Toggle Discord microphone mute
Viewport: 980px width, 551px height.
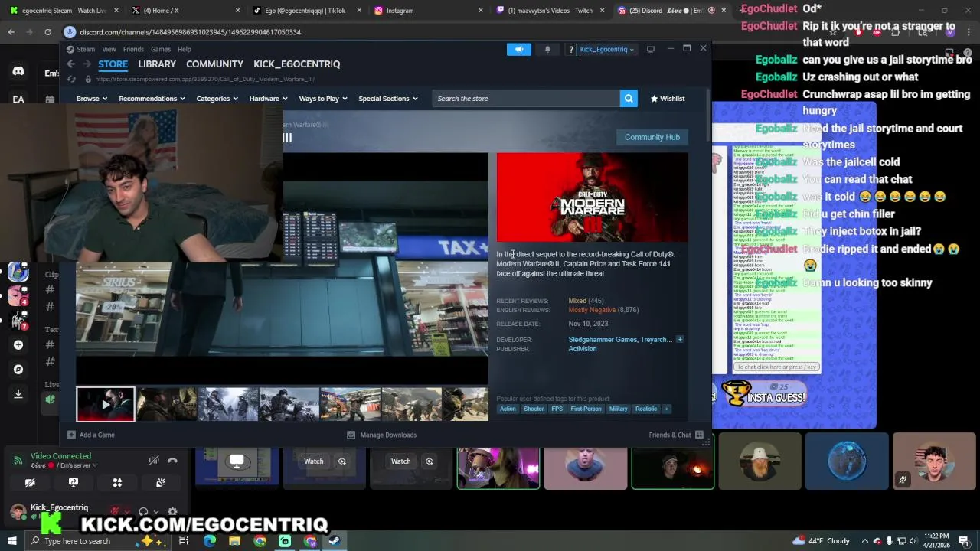115,512
